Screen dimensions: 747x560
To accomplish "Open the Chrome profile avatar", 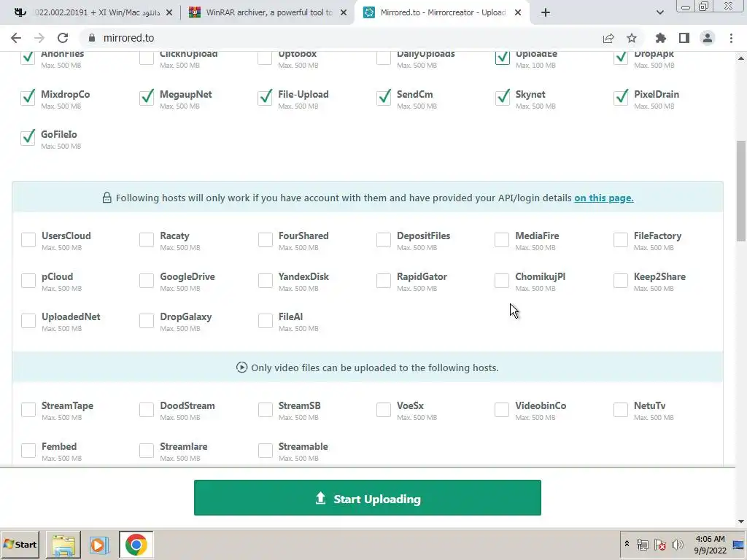I will tap(708, 38).
